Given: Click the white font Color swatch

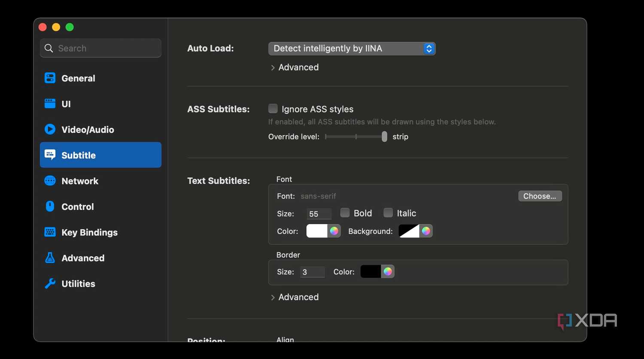Looking at the screenshot, I should point(317,231).
